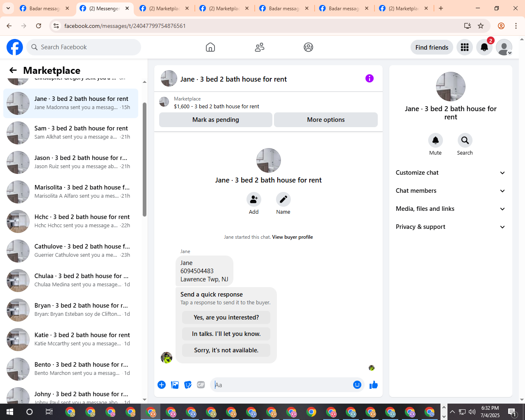Send quick response Yes, are you interested?
The image size is (525, 420).
pos(226,317)
